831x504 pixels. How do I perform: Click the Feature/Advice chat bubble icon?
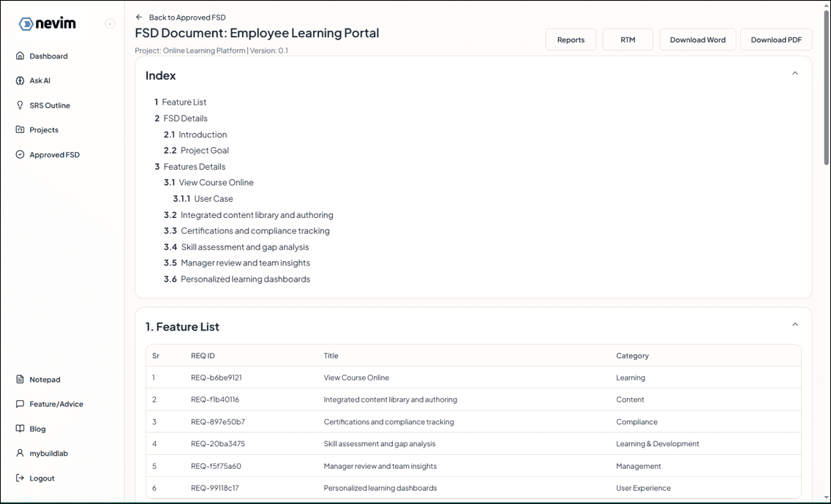(x=20, y=405)
